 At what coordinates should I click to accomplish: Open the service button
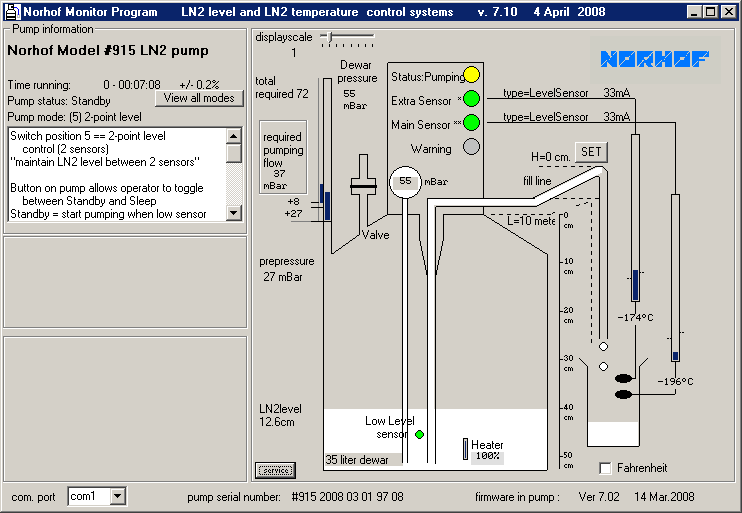click(x=276, y=470)
